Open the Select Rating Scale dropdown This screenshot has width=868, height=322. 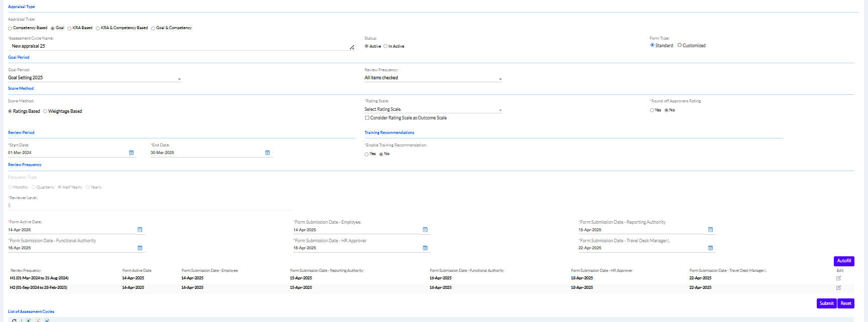click(500, 110)
